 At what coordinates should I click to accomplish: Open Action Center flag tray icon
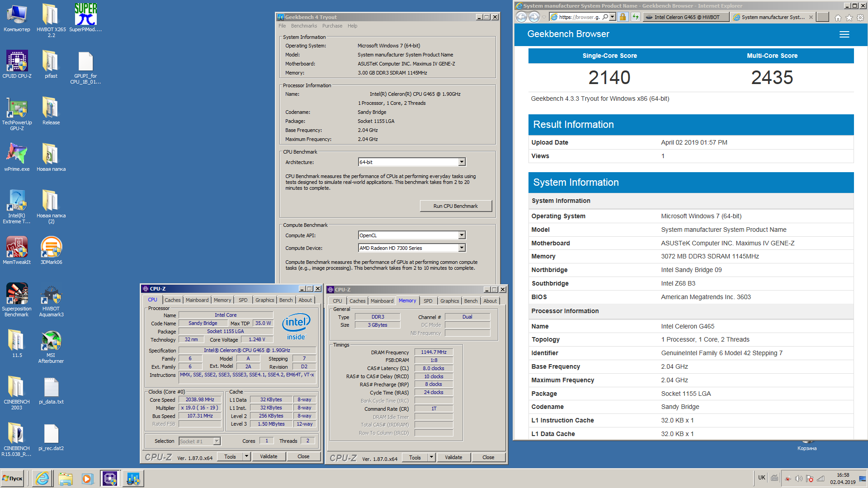click(x=810, y=479)
